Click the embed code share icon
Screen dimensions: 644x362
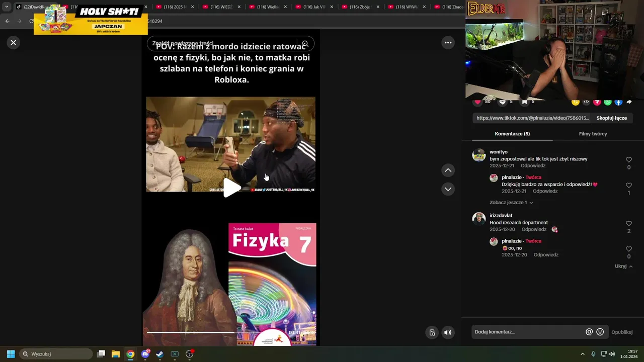586,102
